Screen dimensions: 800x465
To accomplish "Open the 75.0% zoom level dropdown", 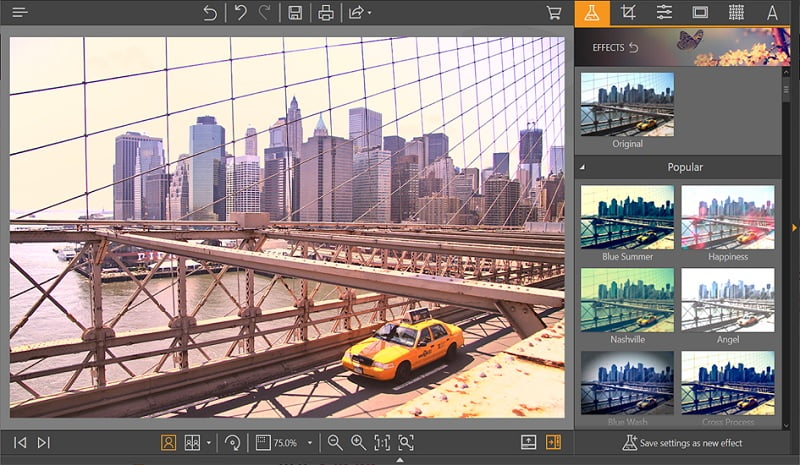I will tap(310, 443).
